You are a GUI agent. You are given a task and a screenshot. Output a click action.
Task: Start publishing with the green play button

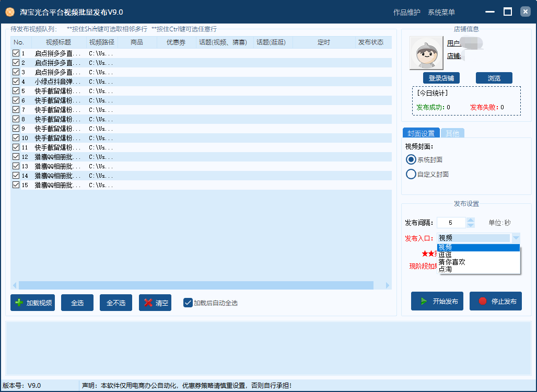tap(437, 301)
